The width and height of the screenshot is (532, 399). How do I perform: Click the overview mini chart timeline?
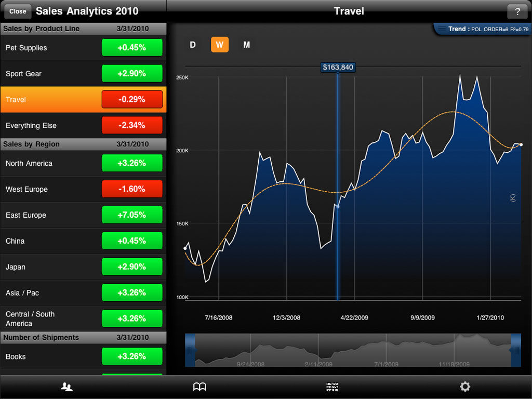coord(353,351)
